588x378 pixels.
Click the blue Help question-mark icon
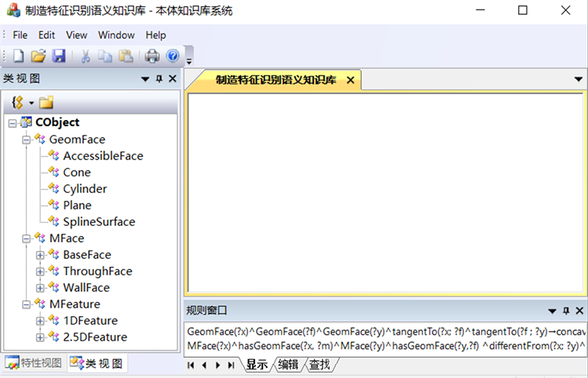(172, 56)
